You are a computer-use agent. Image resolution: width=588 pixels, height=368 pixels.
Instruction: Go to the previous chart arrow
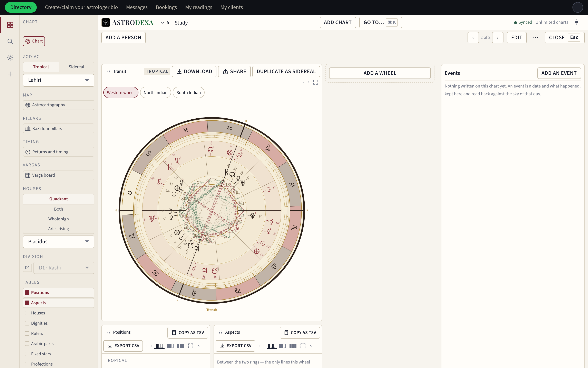[x=473, y=38]
